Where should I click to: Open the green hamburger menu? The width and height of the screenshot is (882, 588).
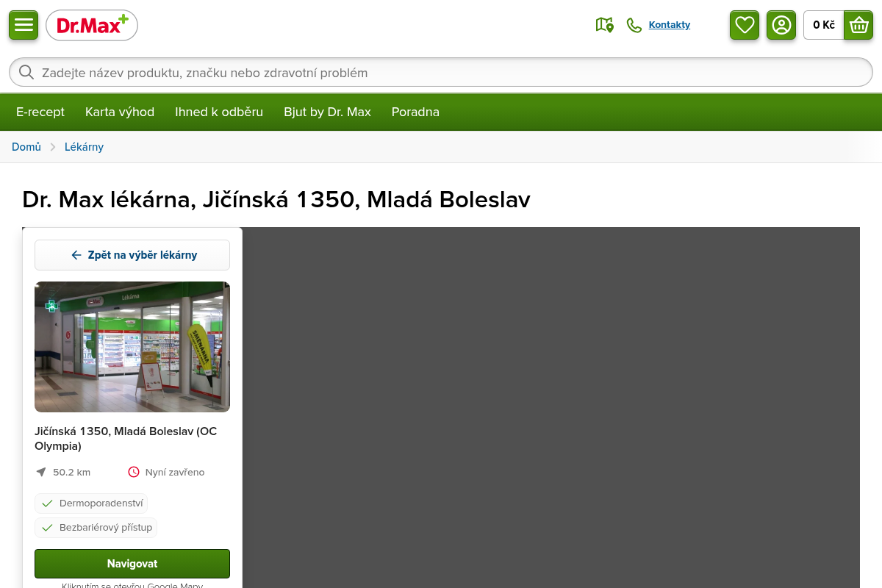point(24,25)
